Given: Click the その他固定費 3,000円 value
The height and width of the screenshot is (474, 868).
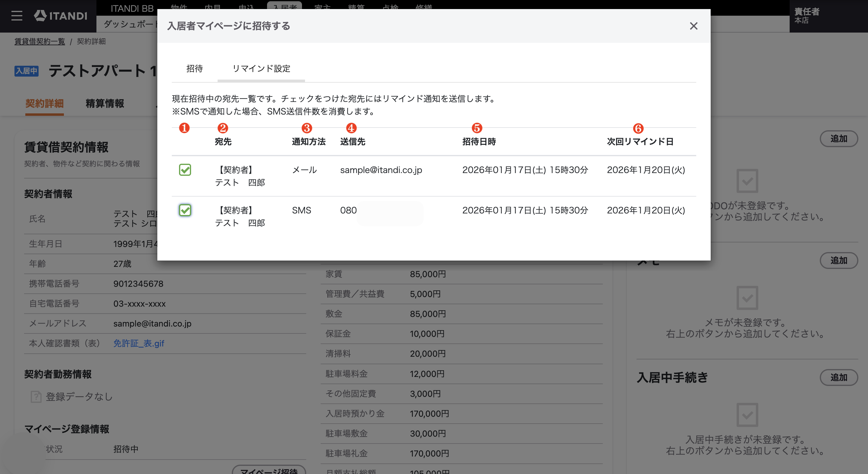Looking at the screenshot, I should coord(425,394).
